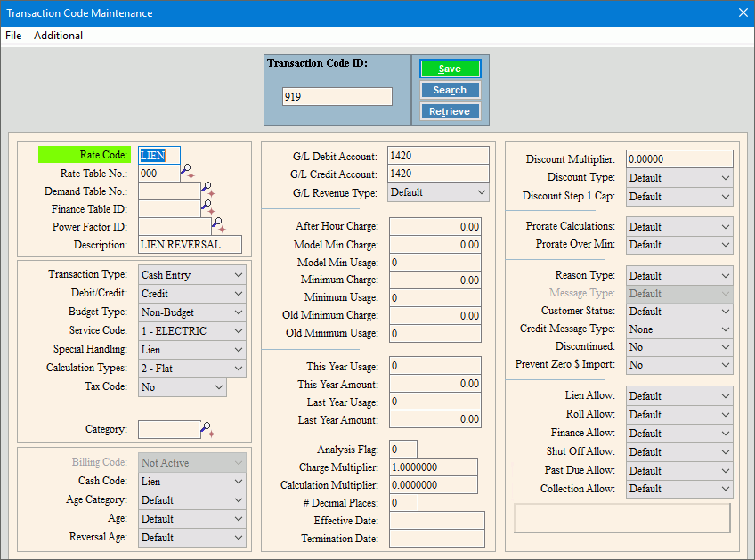Screen dimensions: 755x560
Task: Expand the Discount Step 1 Cap dropdown
Action: pyautogui.click(x=679, y=197)
